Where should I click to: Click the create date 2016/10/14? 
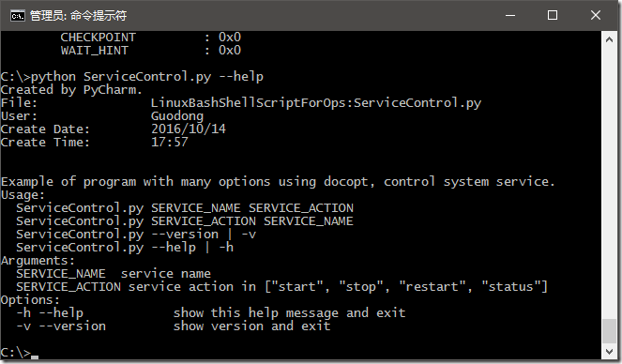pos(188,129)
